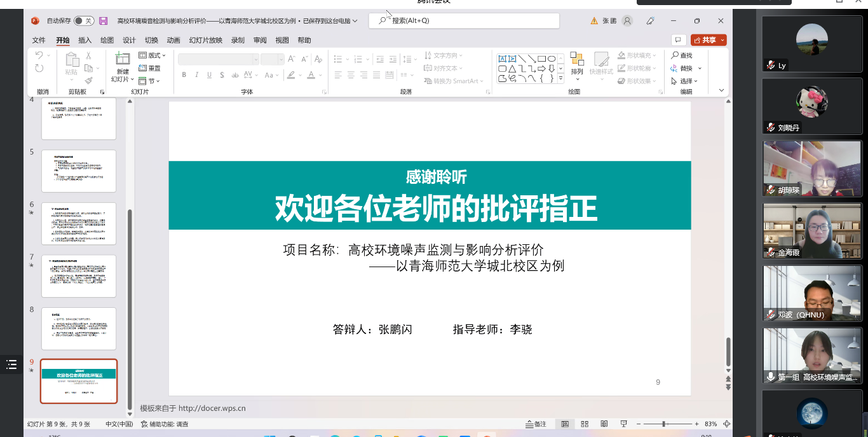Viewport: 868px width, 437px height.
Task: Switch to reading view icon in status bar
Action: click(x=604, y=424)
